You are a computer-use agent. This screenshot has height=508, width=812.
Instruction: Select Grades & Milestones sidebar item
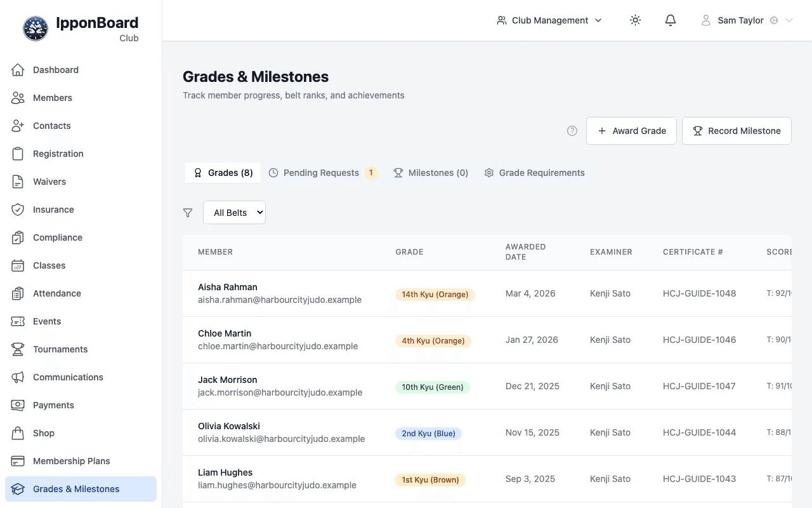(x=81, y=489)
